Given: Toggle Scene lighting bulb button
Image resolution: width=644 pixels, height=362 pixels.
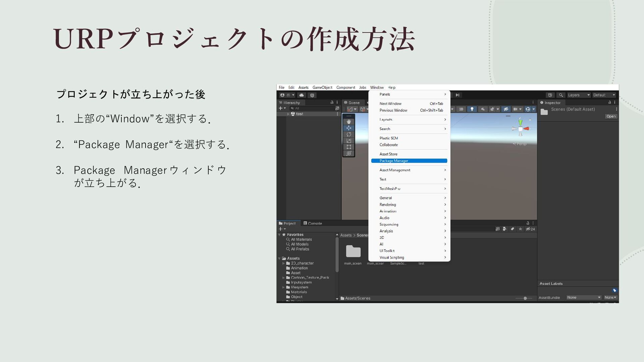Looking at the screenshot, I should tap(472, 109).
